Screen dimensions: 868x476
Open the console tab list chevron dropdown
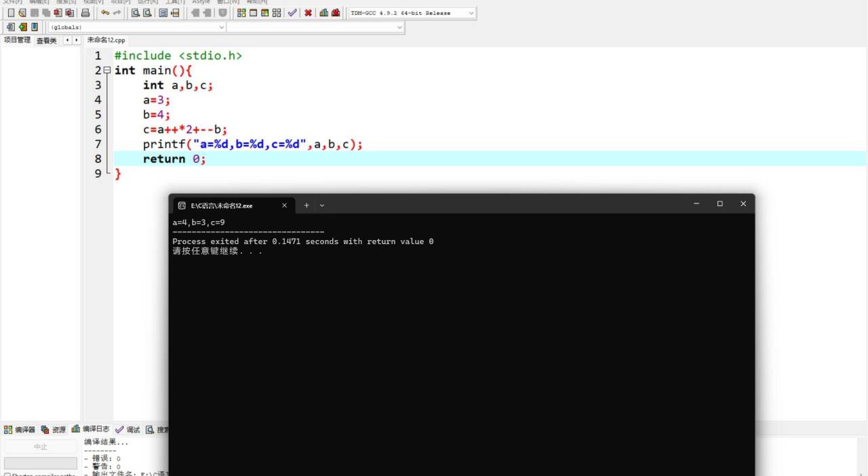pos(322,205)
